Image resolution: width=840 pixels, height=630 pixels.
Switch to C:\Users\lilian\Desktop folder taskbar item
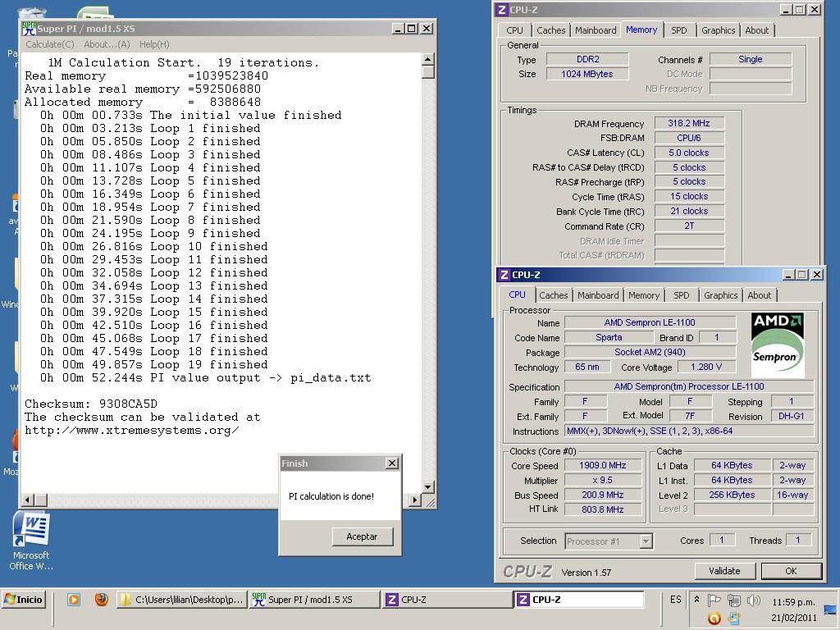tap(182, 600)
